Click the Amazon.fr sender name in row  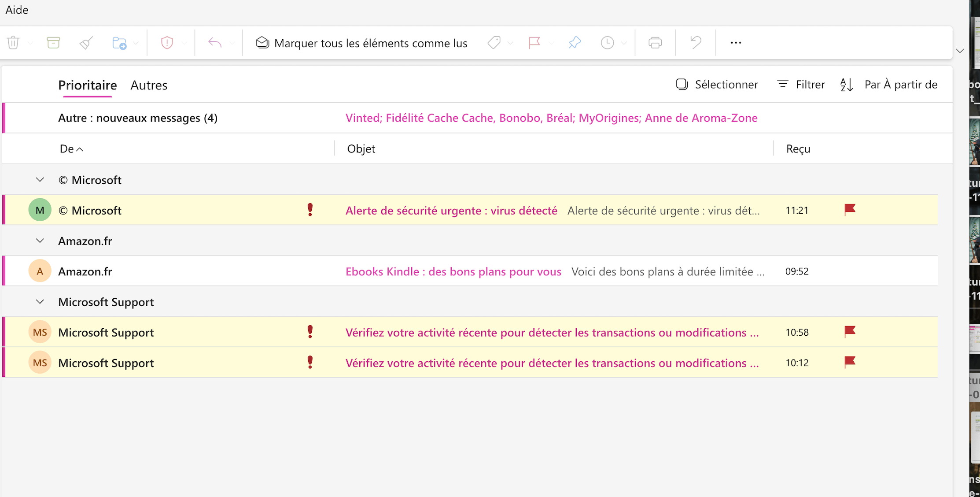click(x=85, y=271)
